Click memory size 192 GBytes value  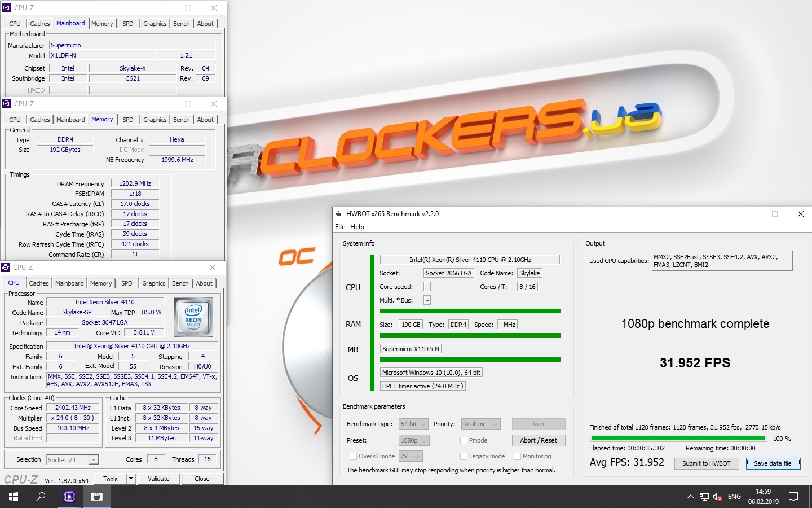pyautogui.click(x=65, y=150)
